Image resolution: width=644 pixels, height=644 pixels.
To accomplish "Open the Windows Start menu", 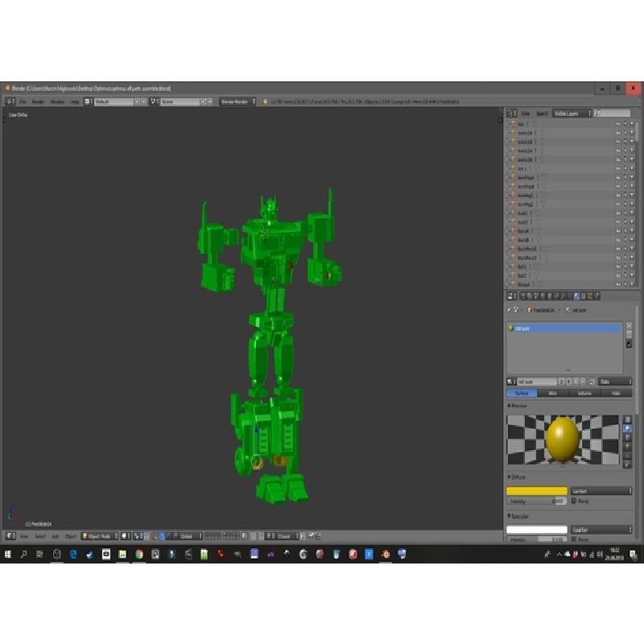I will [x=8, y=555].
